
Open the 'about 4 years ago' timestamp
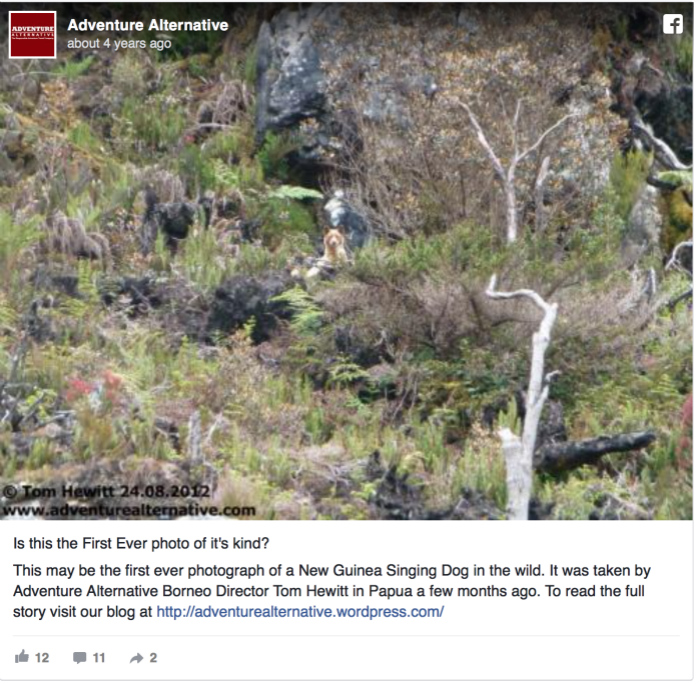[x=119, y=44]
